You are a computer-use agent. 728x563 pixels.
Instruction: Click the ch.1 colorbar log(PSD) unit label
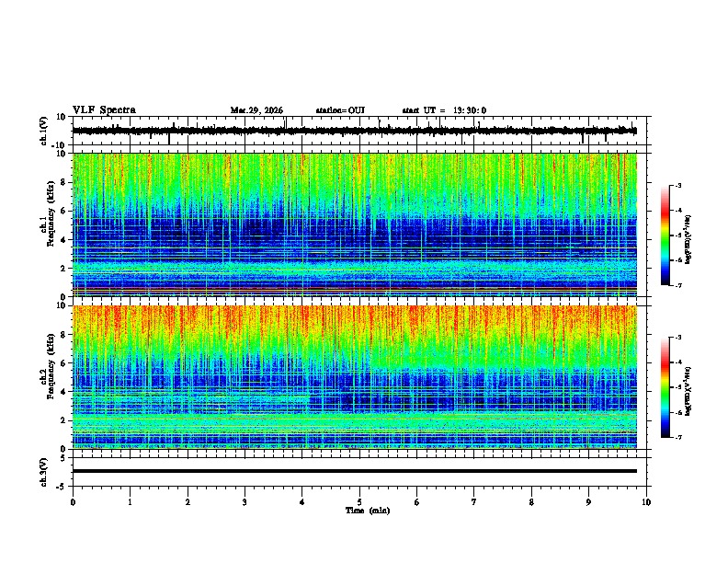point(688,240)
